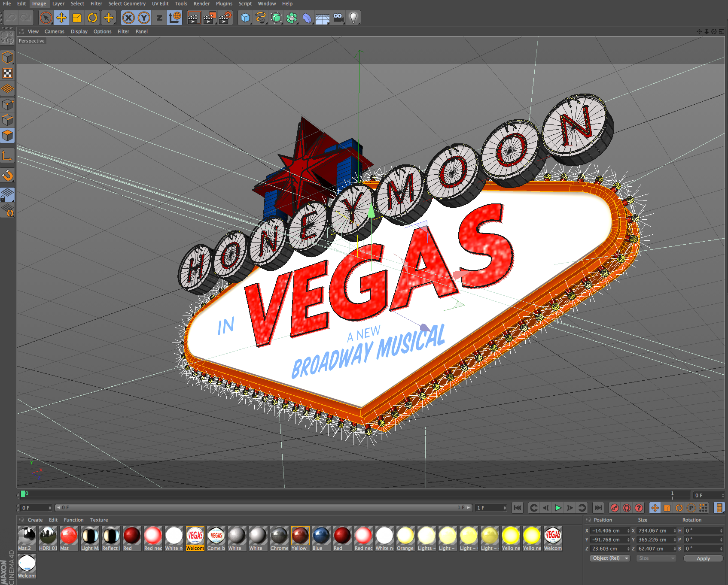Select the Chrome material swatch
Viewport: 728px width, 585px height.
pyautogui.click(x=279, y=539)
